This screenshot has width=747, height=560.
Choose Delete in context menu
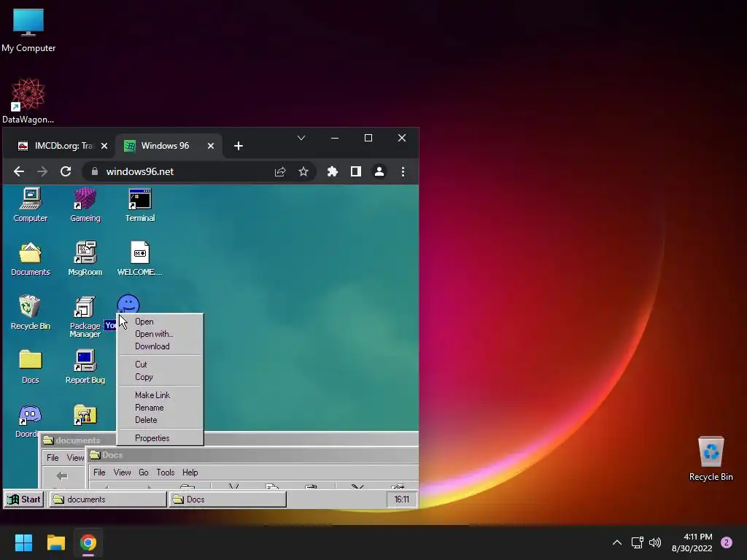(x=160, y=420)
